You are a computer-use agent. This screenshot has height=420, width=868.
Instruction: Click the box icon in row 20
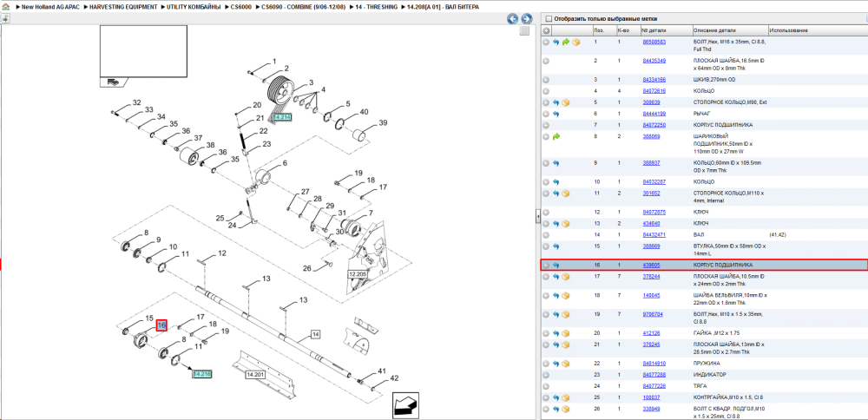pos(566,333)
